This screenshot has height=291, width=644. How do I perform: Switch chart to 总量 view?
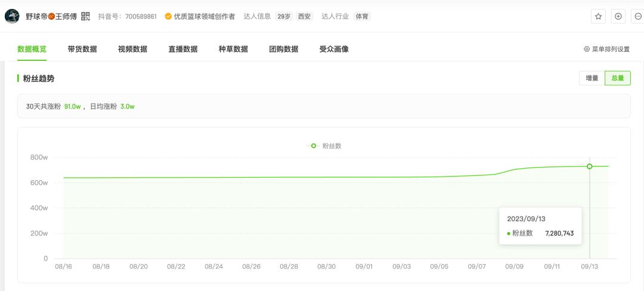point(618,78)
